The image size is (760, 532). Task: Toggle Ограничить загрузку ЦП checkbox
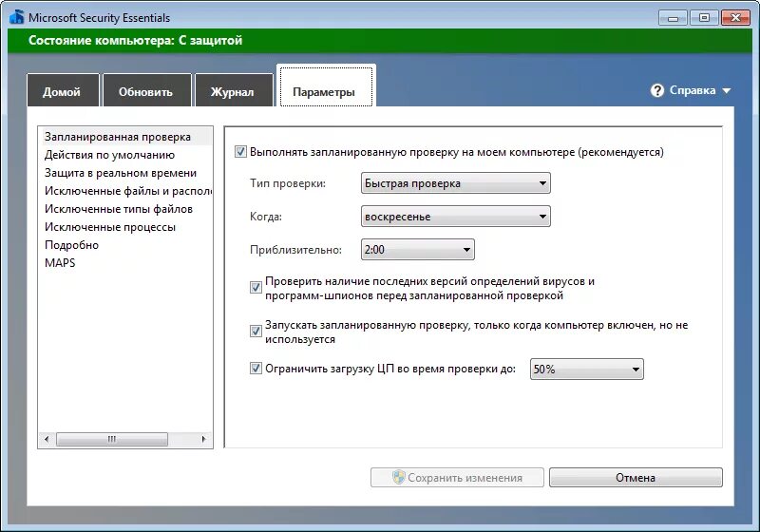click(256, 369)
